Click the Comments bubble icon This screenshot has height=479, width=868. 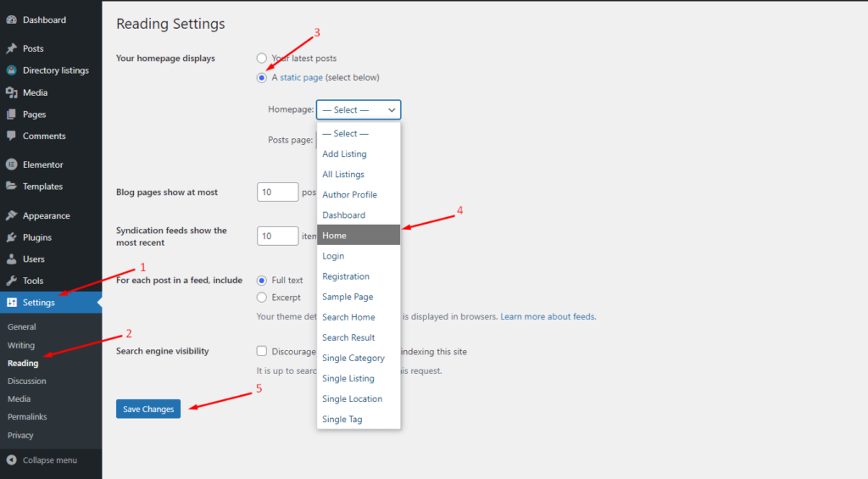11,136
